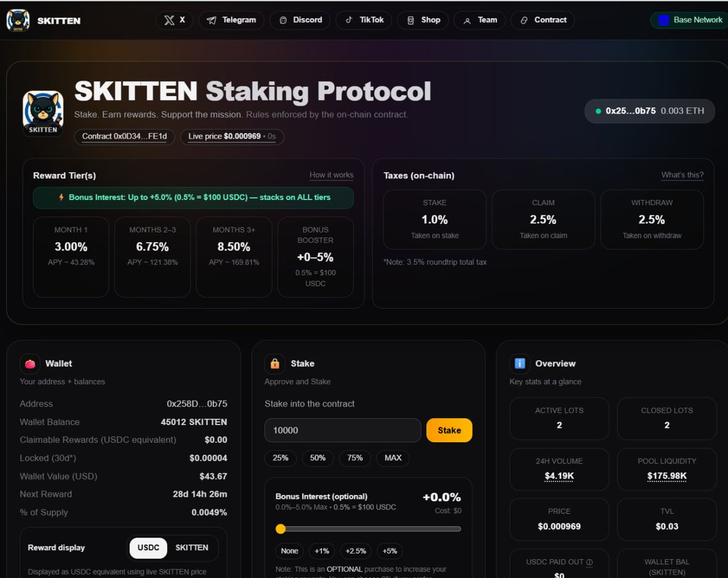Click the Bonus Interest slider track

click(x=368, y=529)
